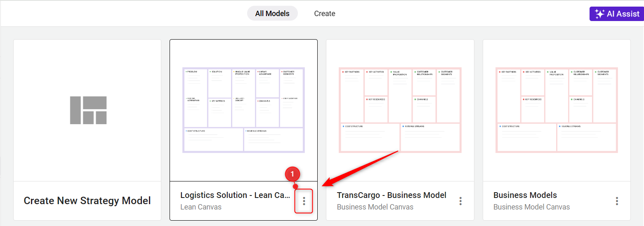Click the sparkle icon in AI Assist
Screen dimensions: 644x226
pyautogui.click(x=599, y=14)
